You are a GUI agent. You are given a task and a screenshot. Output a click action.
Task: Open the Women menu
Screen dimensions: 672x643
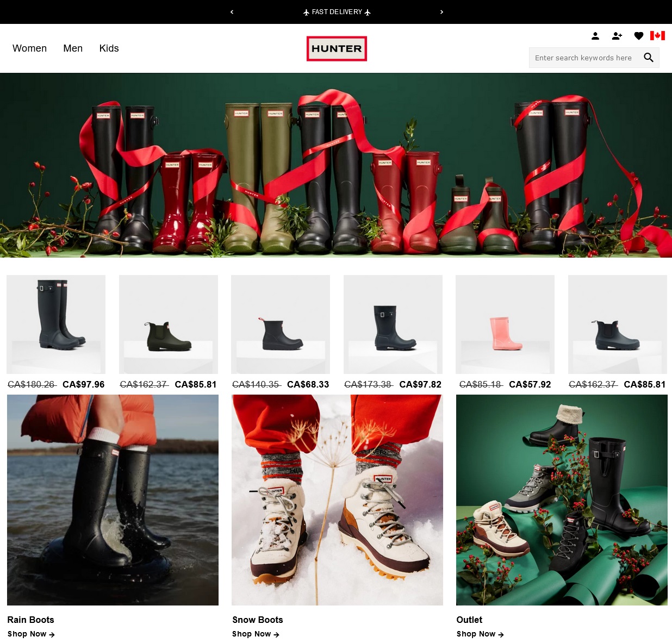point(29,48)
